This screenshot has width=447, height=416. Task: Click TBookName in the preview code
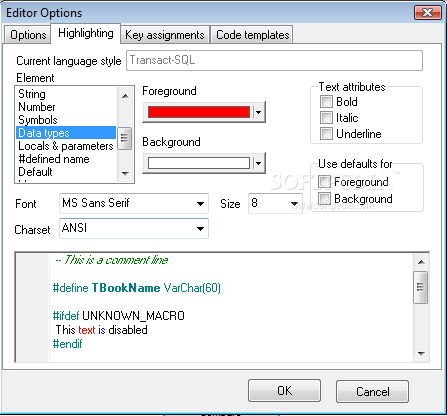coord(126,288)
